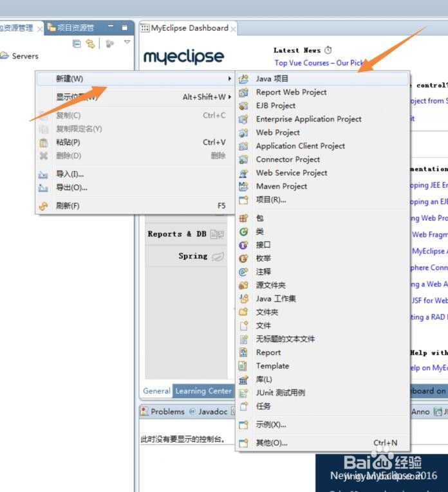This screenshot has width=448, height=492.
Task: Switch to the 项目资源管 tab
Action: click(x=71, y=28)
